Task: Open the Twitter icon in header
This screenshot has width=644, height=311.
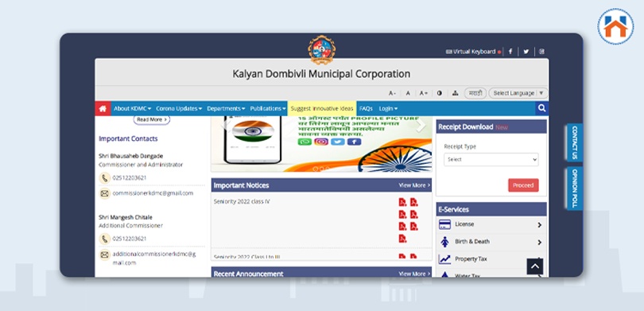Action: [526, 52]
